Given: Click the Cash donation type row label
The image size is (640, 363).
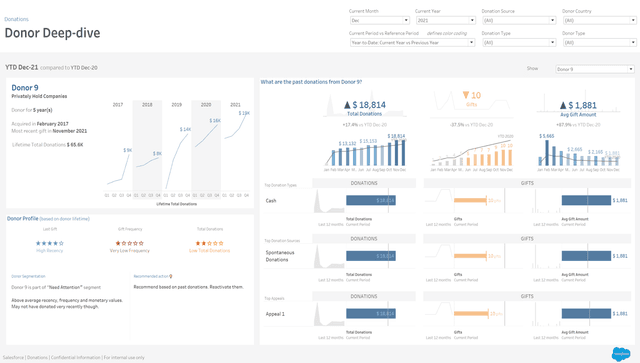Looking at the screenshot, I should tap(271, 200).
